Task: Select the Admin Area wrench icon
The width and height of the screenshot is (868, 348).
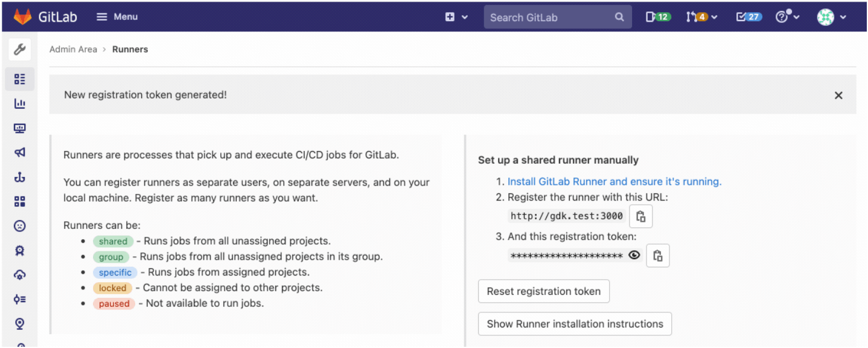Action: (20, 49)
